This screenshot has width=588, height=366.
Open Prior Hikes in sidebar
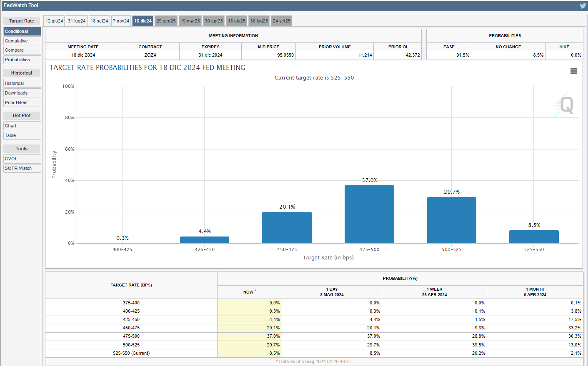click(x=22, y=102)
